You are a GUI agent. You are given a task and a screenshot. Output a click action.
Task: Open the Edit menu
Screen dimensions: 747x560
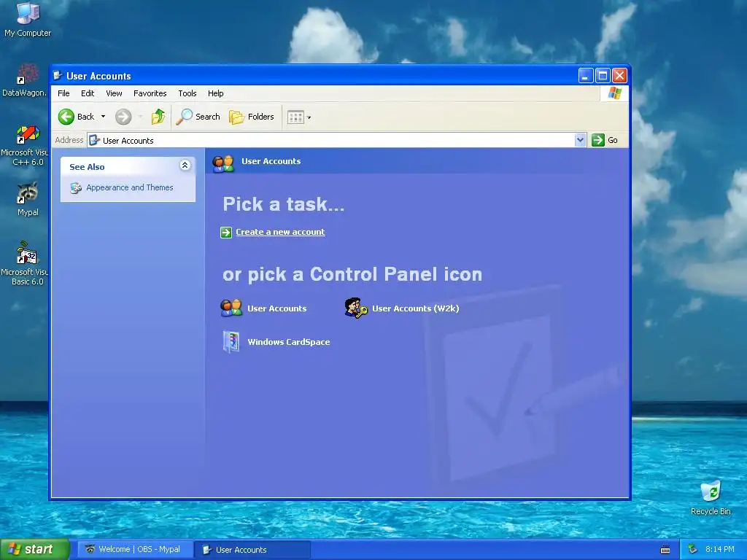[88, 93]
